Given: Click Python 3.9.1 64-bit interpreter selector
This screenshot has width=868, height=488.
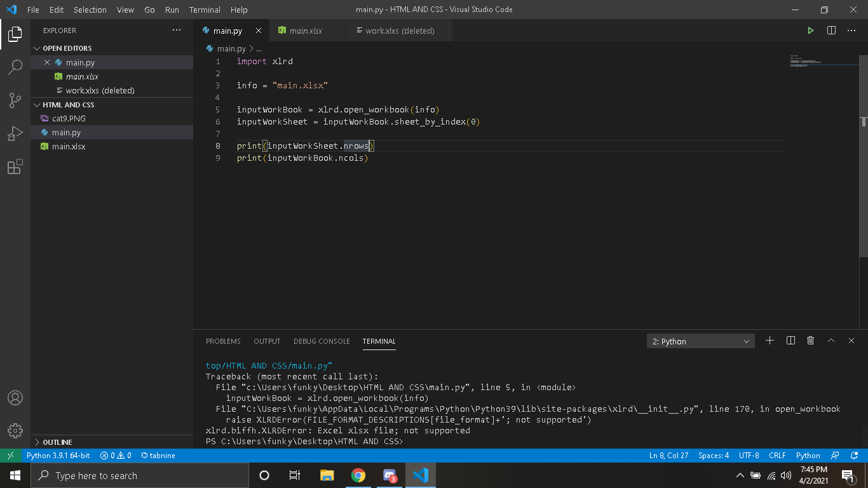Looking at the screenshot, I should coord(58,456).
